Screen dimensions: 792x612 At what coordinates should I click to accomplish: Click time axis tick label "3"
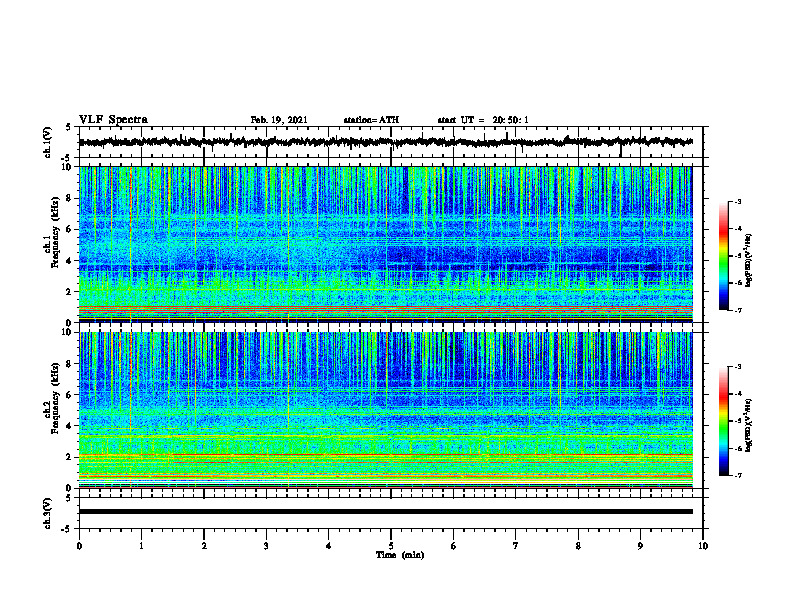pos(266,546)
